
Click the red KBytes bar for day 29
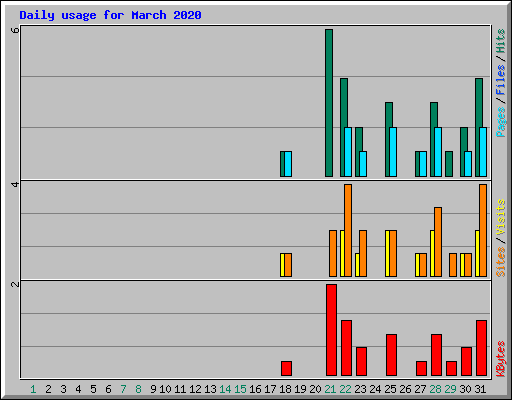coord(451,369)
